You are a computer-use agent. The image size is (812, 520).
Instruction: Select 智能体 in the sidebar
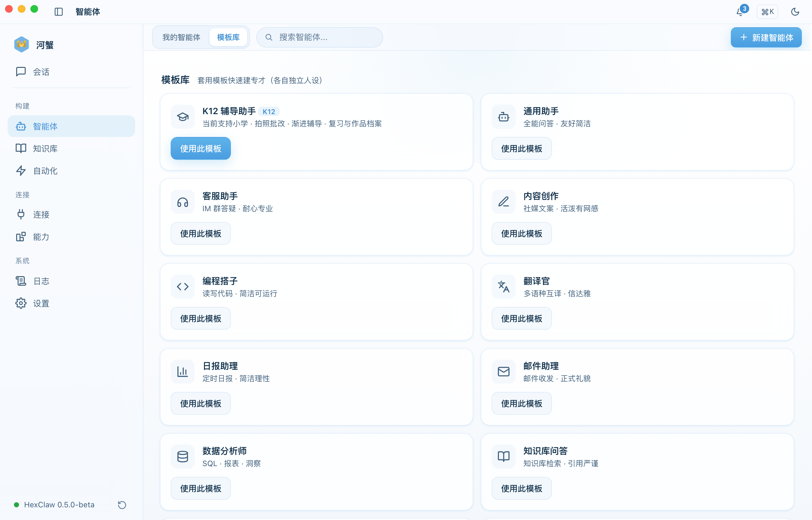[71, 126]
